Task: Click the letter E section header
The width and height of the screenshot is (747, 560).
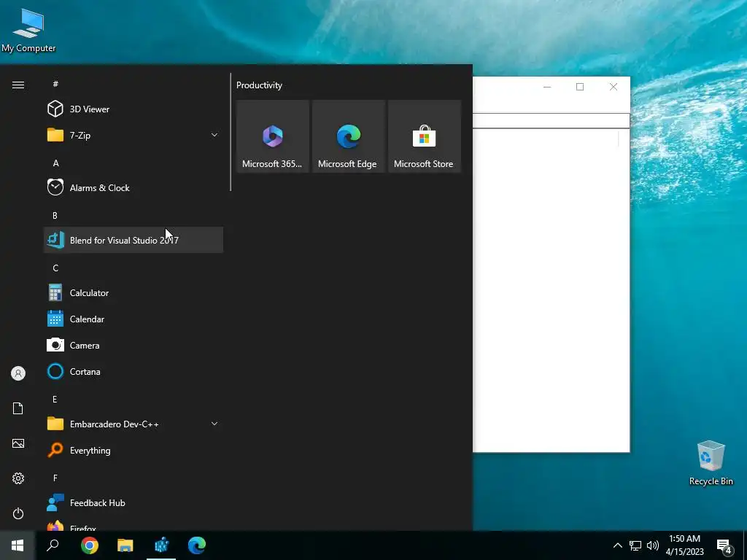Action: [x=55, y=399]
